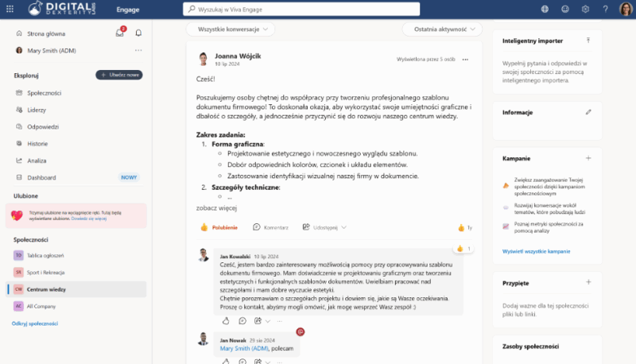
Task: Open Joanna Wójcik's name on the post
Action: (x=238, y=56)
